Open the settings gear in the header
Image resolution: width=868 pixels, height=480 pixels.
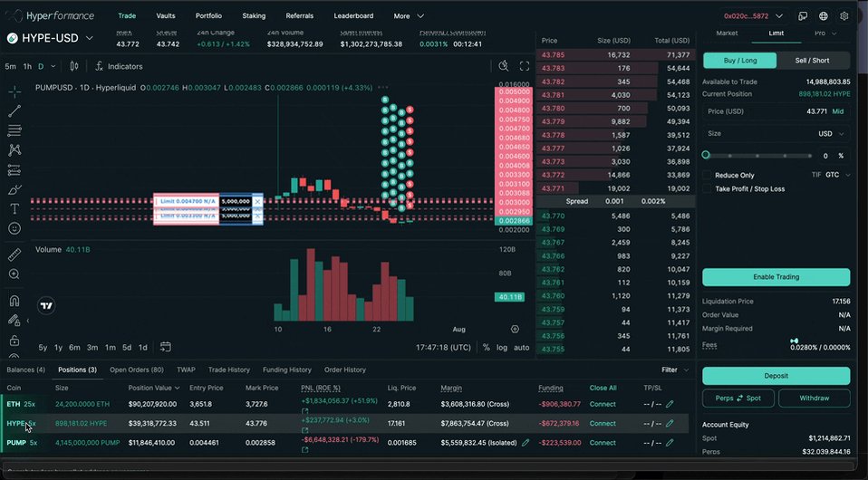[844, 16]
